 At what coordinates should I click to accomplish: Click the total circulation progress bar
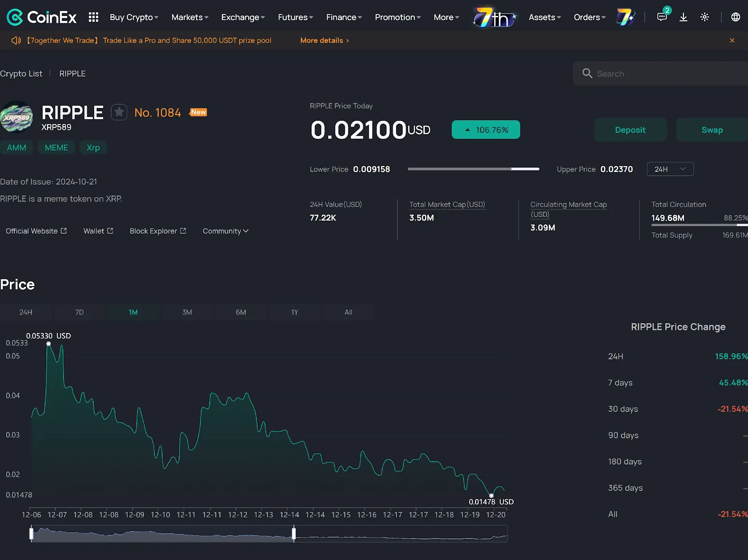(699, 225)
